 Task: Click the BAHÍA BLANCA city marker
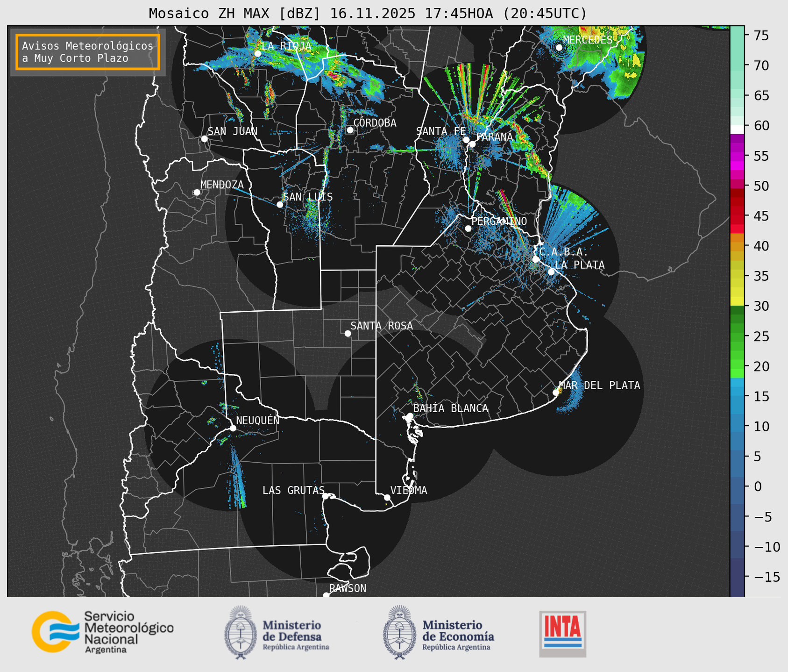(410, 416)
